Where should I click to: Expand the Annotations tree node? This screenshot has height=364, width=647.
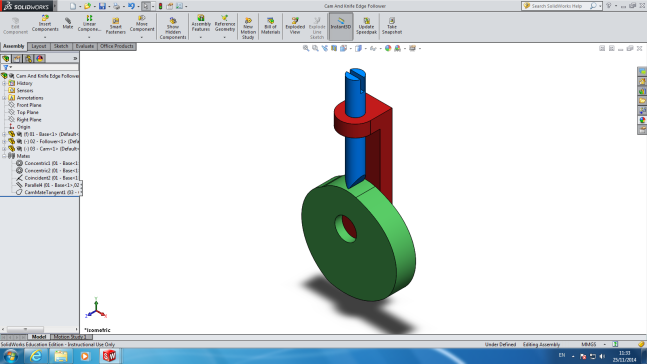tap(4, 98)
